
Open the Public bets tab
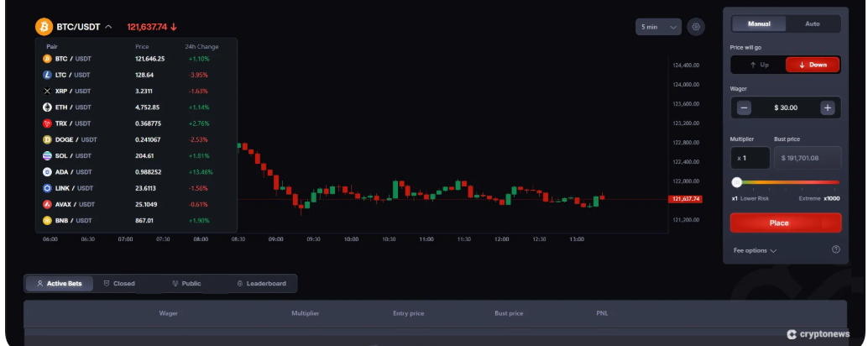coord(186,284)
